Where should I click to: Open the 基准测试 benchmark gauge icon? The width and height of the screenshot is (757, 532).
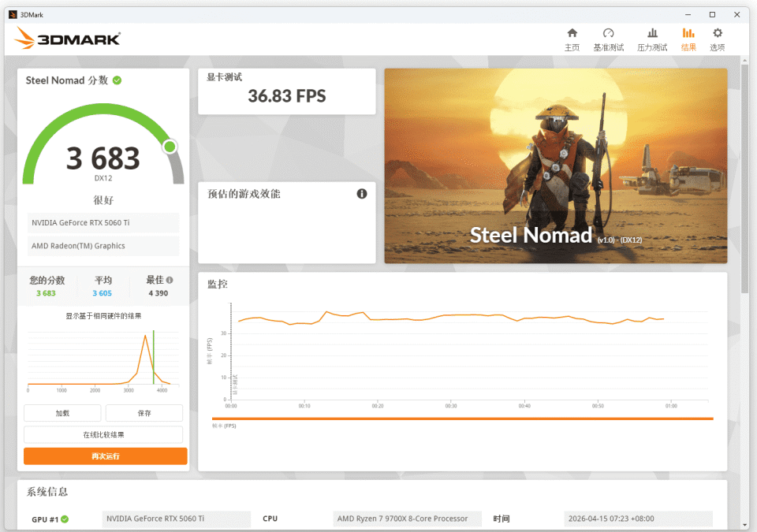pyautogui.click(x=608, y=33)
